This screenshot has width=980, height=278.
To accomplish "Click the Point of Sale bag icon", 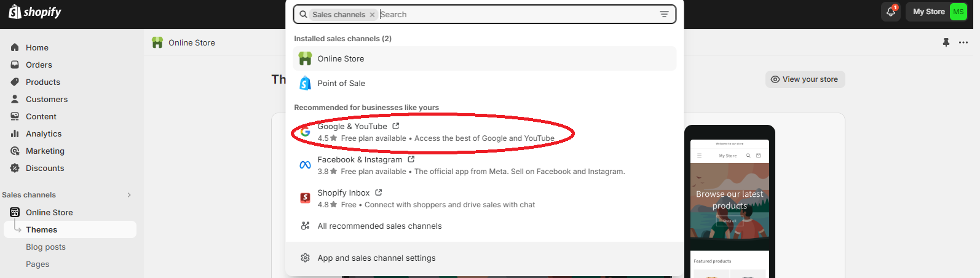I will point(305,83).
